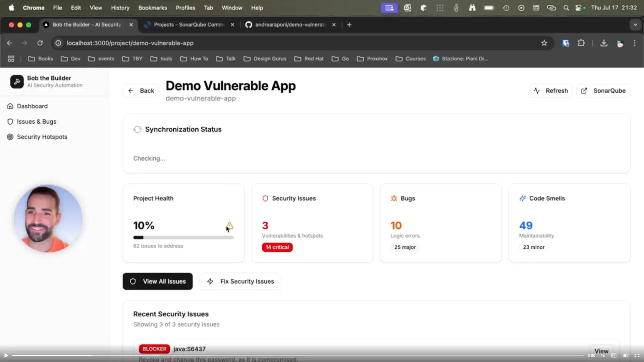This screenshot has width=644, height=362.
Task: Open the Chrome downloads icon
Action: click(x=604, y=43)
